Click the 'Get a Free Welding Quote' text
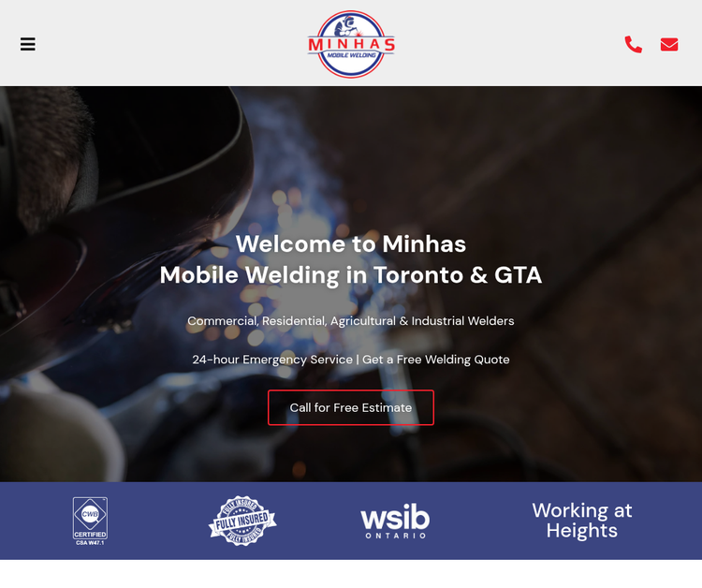Image resolution: width=702 pixels, height=588 pixels. [x=435, y=360]
